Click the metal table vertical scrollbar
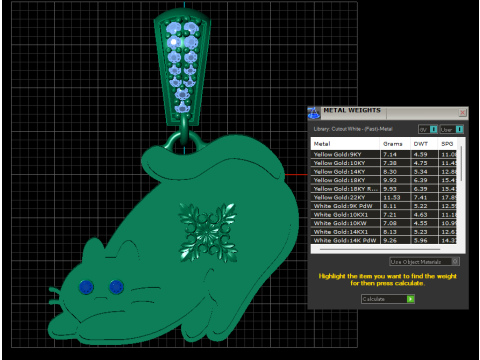The height and width of the screenshot is (360, 480). (x=461, y=163)
